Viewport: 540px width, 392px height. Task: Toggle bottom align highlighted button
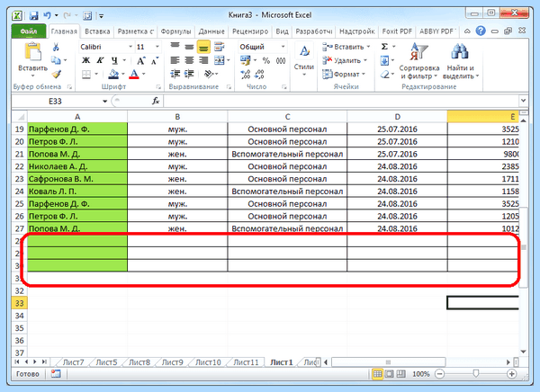[203, 47]
